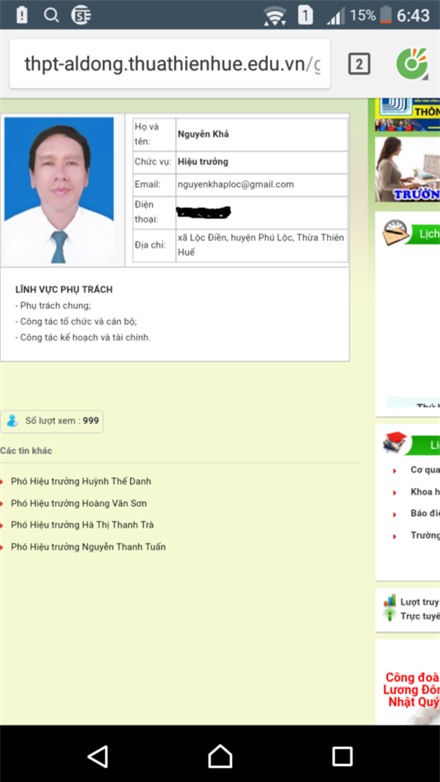Open the Khoa h... sidebar link
The height and width of the screenshot is (782, 440).
click(x=425, y=492)
